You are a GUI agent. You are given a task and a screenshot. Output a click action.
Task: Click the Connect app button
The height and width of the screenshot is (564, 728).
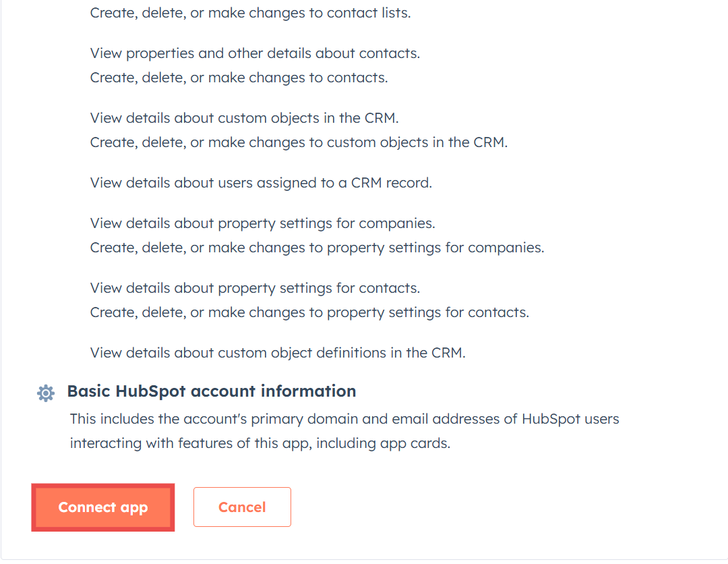[x=102, y=507]
